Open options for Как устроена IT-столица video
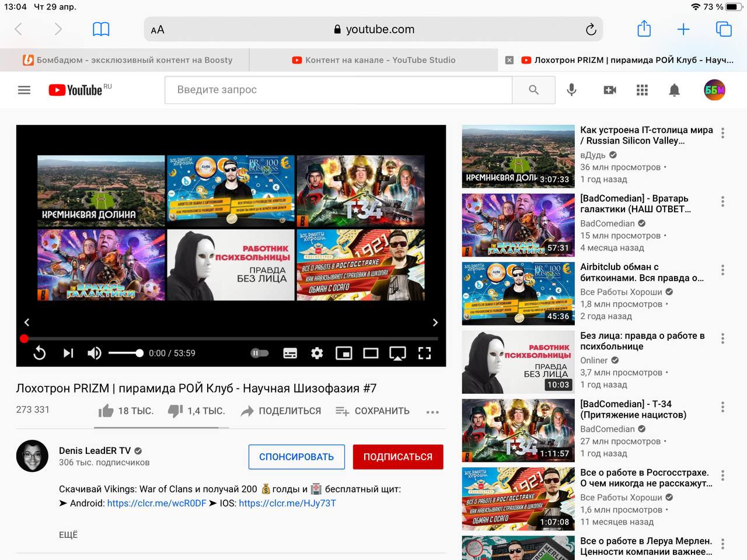This screenshot has width=747, height=560. [x=722, y=133]
